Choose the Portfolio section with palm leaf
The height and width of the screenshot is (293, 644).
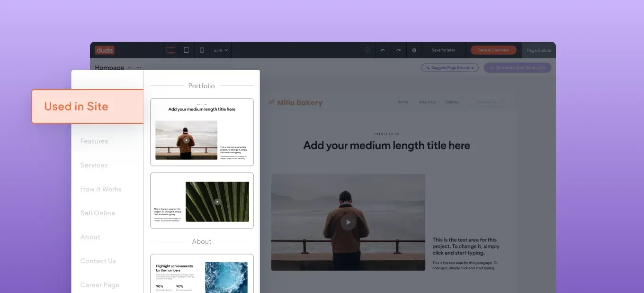202,201
